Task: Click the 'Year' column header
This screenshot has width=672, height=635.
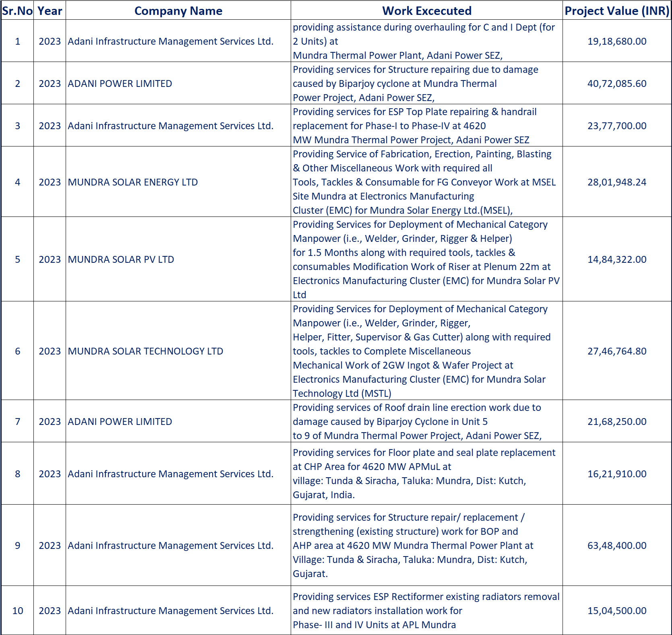Action: 50,10
